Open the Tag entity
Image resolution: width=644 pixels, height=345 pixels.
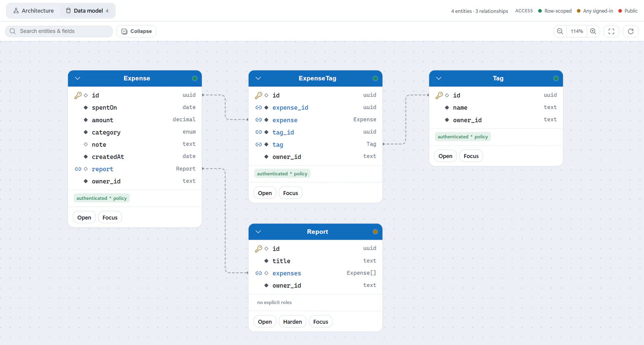coord(446,156)
